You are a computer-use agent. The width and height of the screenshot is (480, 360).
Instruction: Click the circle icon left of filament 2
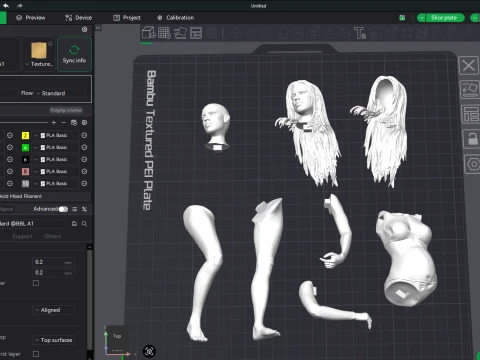pos(10,135)
